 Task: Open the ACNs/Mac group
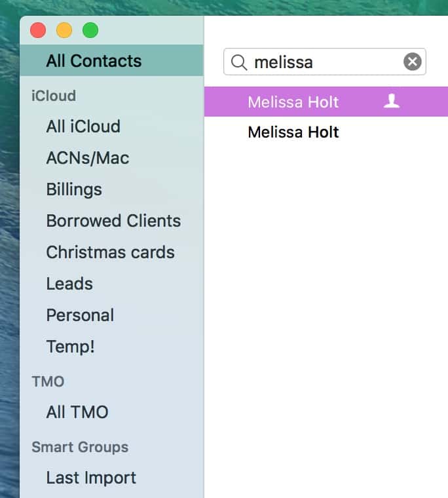pos(88,158)
